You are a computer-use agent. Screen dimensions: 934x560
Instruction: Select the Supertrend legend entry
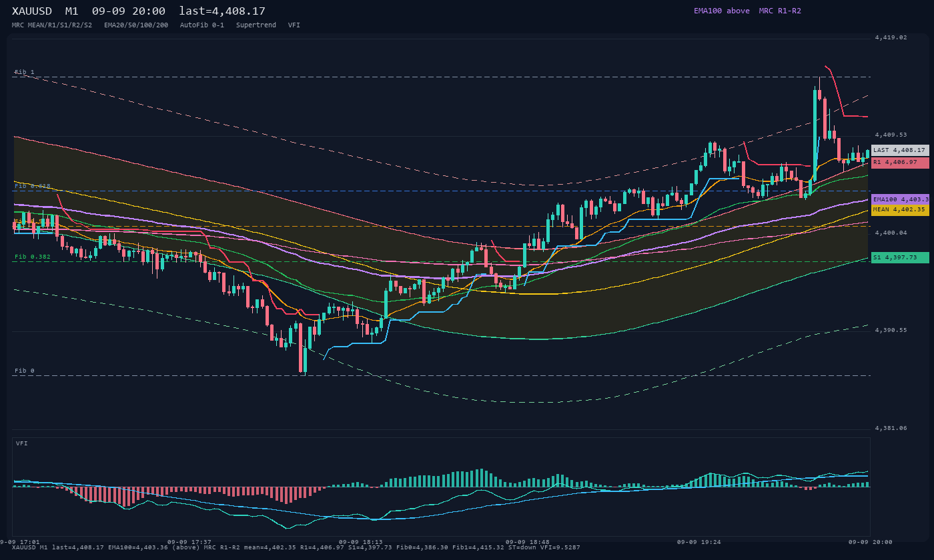pos(256,25)
